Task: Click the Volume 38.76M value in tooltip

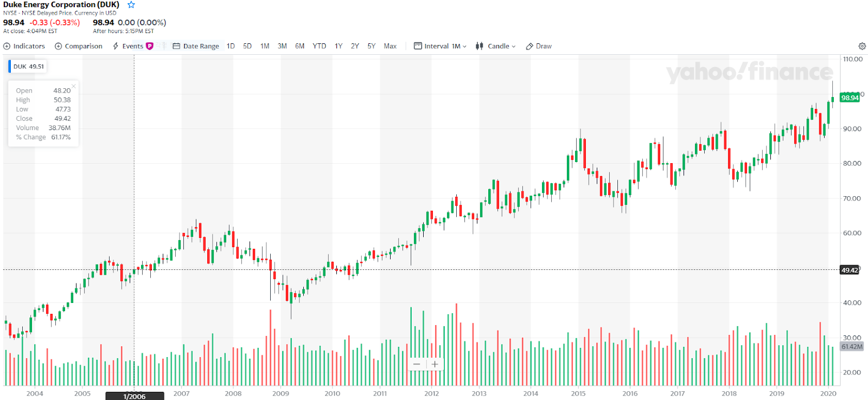Action: click(x=60, y=128)
